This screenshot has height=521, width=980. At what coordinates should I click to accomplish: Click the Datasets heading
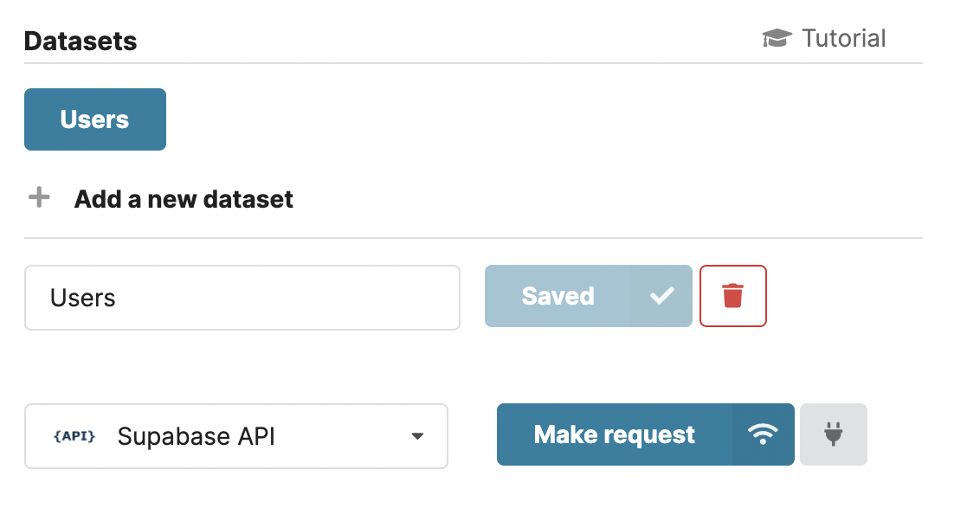pos(81,41)
